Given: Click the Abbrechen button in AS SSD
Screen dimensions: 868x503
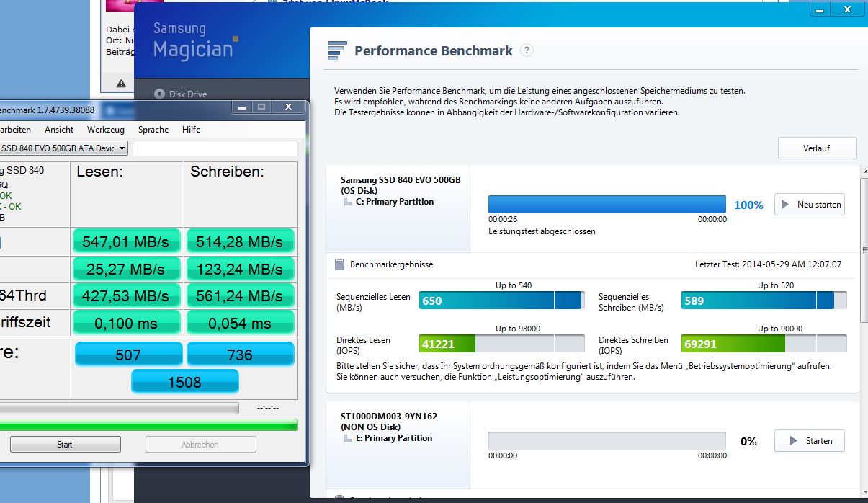Looking at the screenshot, I should (200, 445).
